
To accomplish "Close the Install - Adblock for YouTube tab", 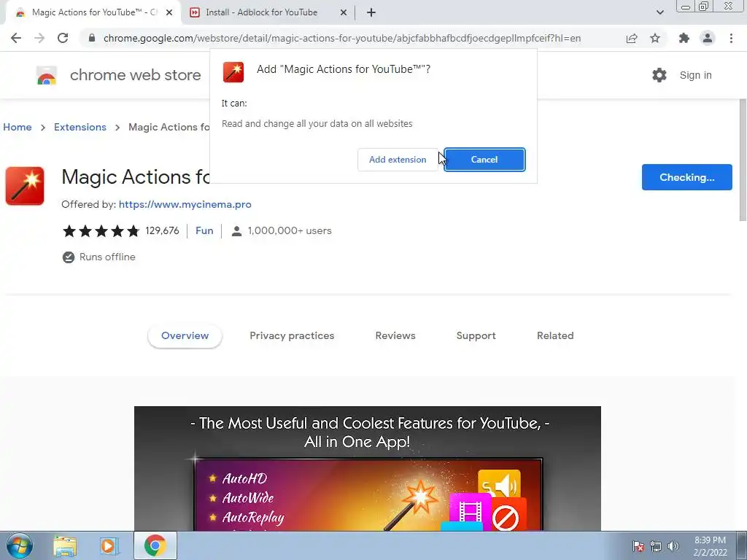I will 344,13.
